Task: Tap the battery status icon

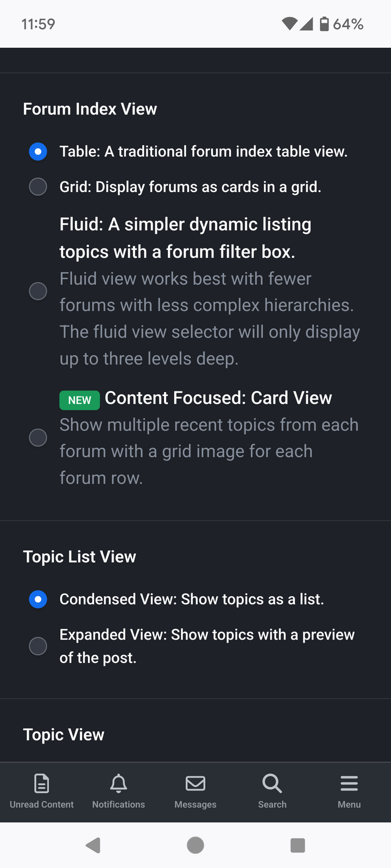Action: [324, 24]
